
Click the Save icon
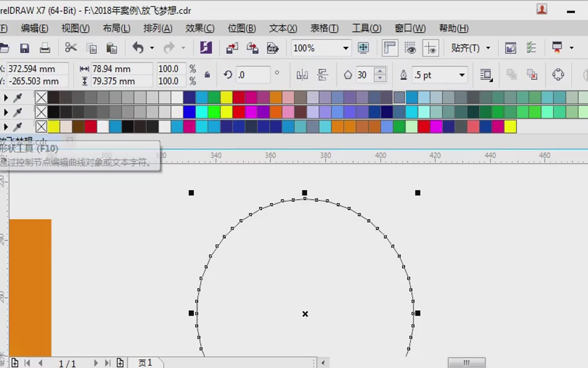click(24, 48)
